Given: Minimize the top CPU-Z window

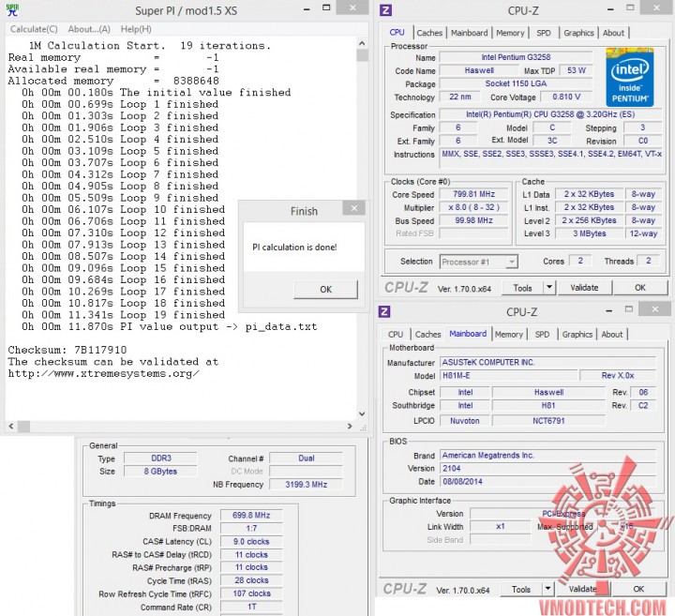Looking at the screenshot, I should [610, 9].
